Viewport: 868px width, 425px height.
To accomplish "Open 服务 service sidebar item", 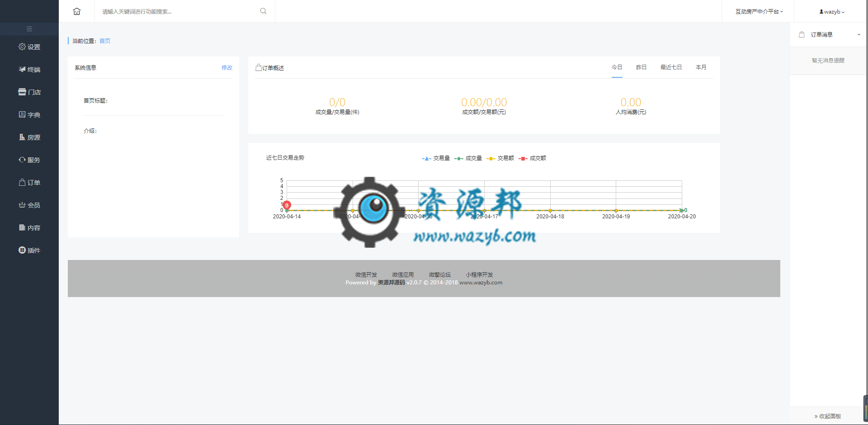I will (x=29, y=160).
